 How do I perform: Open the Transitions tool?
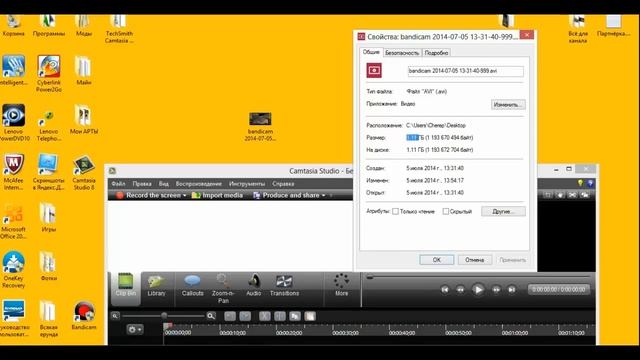pyautogui.click(x=284, y=285)
